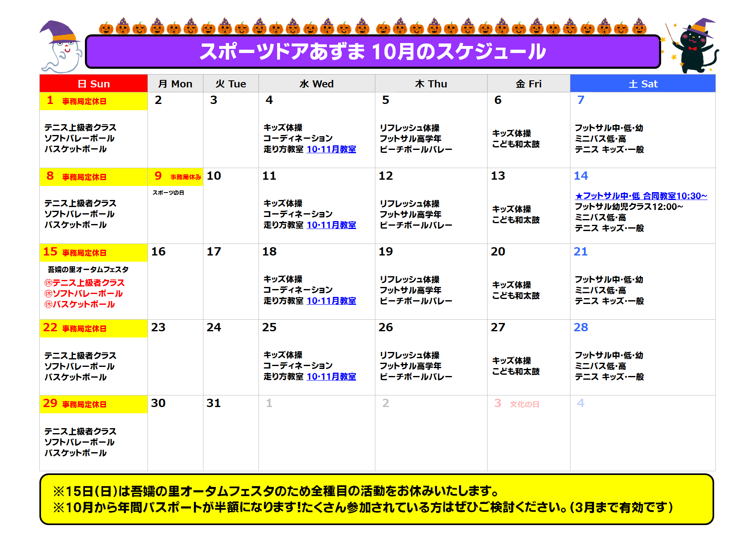
Task: Click 事務局定休日 label on day 15
Action: (x=85, y=253)
